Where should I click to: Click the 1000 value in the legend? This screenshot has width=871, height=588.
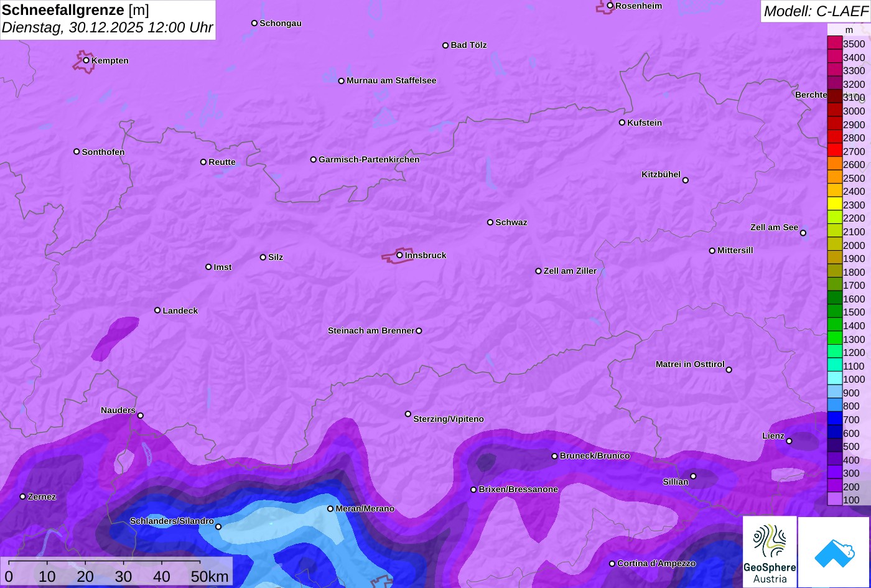pyautogui.click(x=854, y=380)
